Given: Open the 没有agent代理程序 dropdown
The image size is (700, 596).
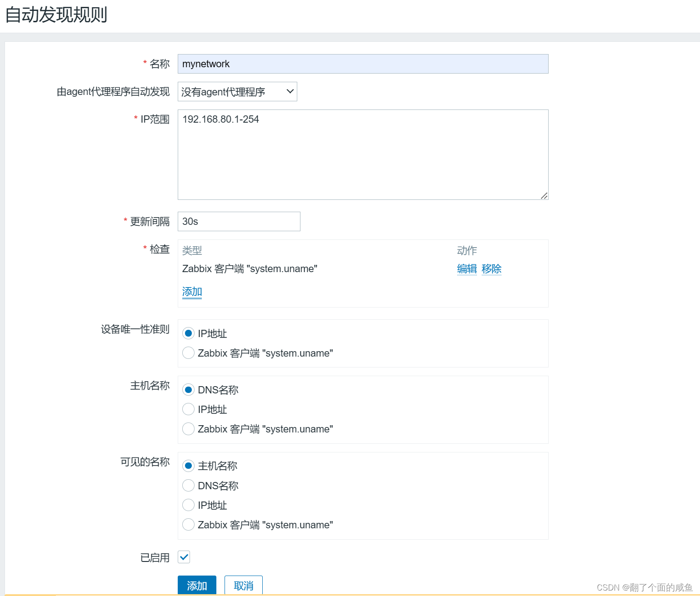Looking at the screenshot, I should click(237, 92).
